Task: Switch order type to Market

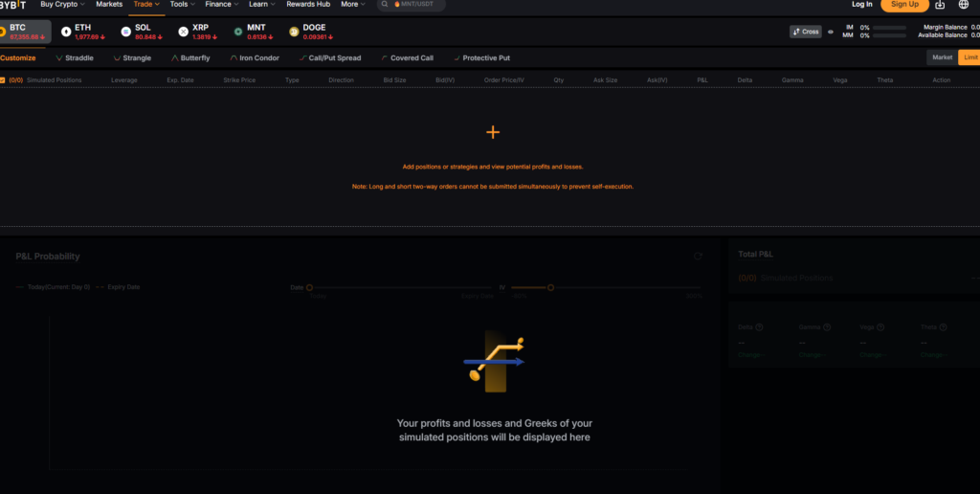Action: click(942, 57)
